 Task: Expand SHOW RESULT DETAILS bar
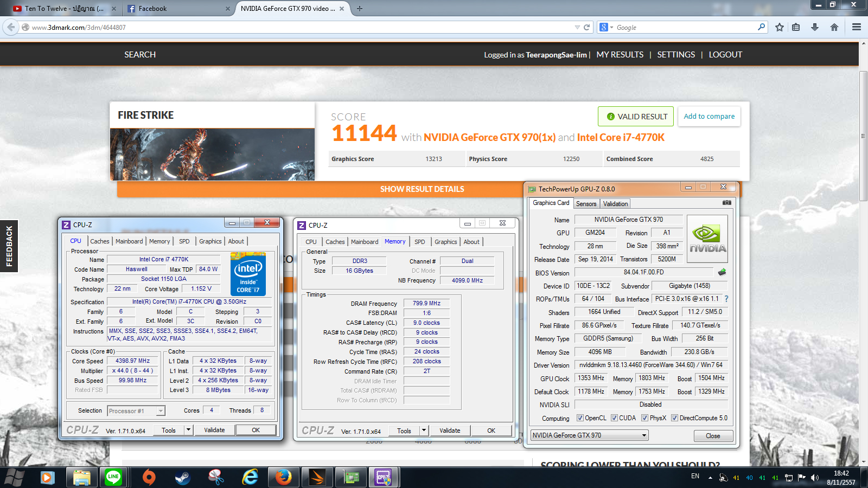click(x=422, y=189)
